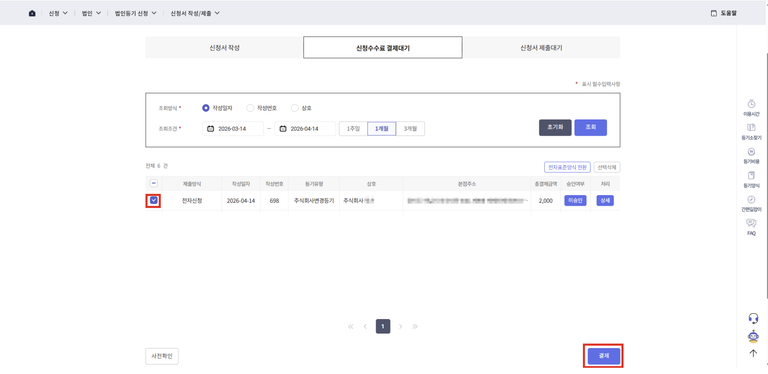Open 등기양식 sidebar icon
This screenshot has height=374, width=768.
pos(751,175)
